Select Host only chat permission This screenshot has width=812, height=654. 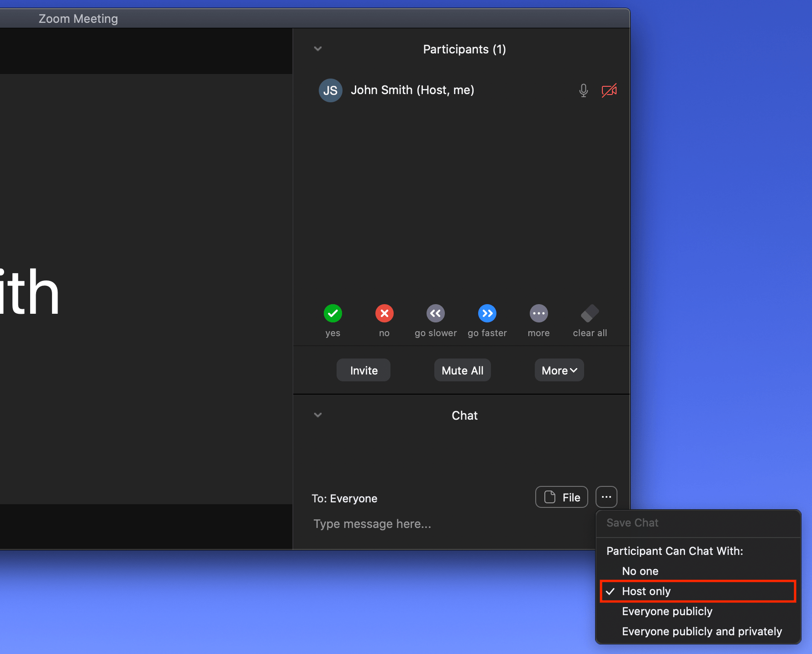[698, 591]
